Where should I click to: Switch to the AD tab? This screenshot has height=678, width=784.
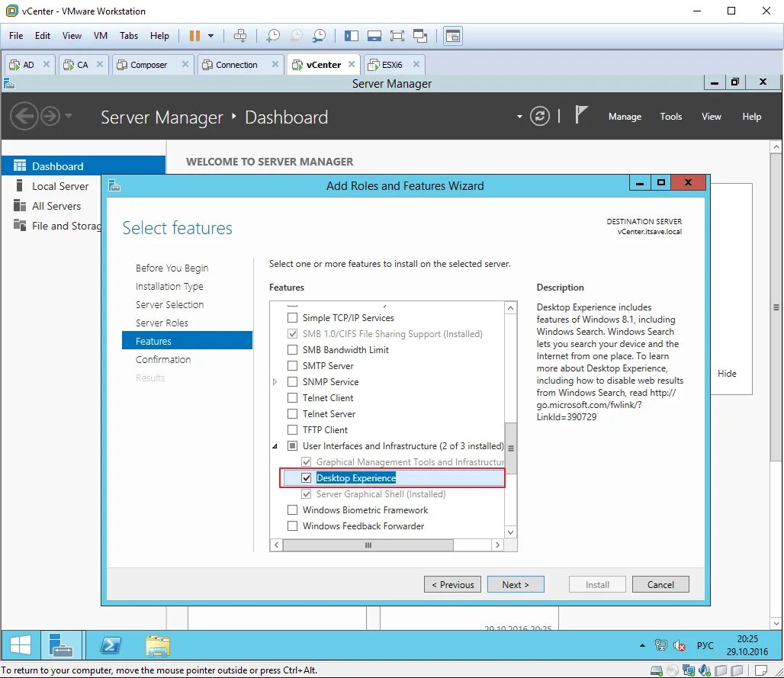pos(28,65)
